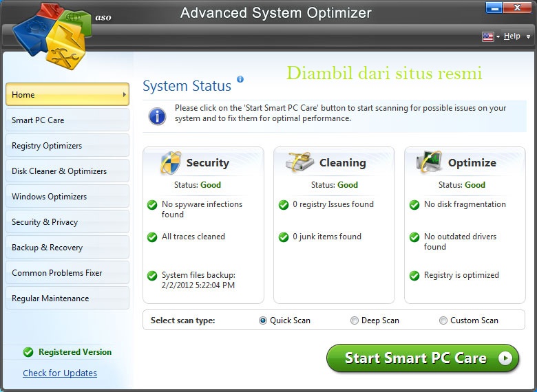Screen dimensions: 537x392
Task: Click 'No disk fragmentation' text
Action: tap(465, 204)
